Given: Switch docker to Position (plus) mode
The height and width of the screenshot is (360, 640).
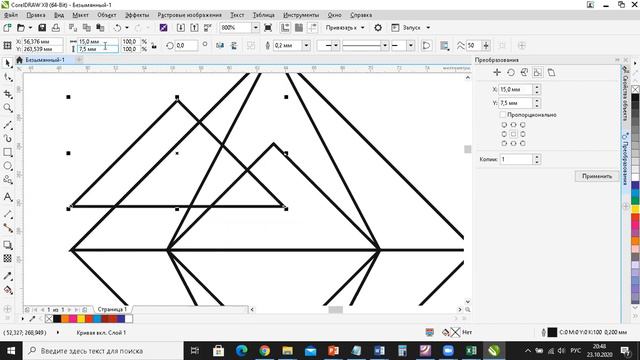Looking at the screenshot, I should click(497, 72).
